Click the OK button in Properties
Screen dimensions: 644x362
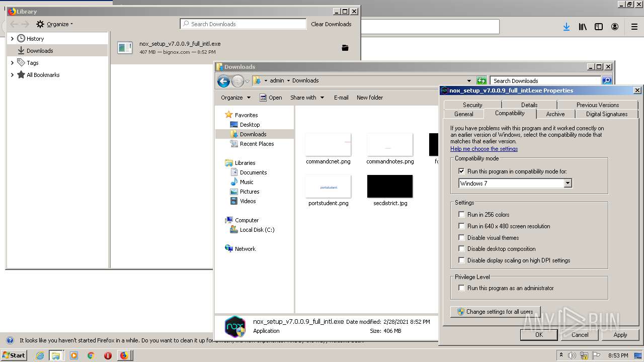pos(539,335)
